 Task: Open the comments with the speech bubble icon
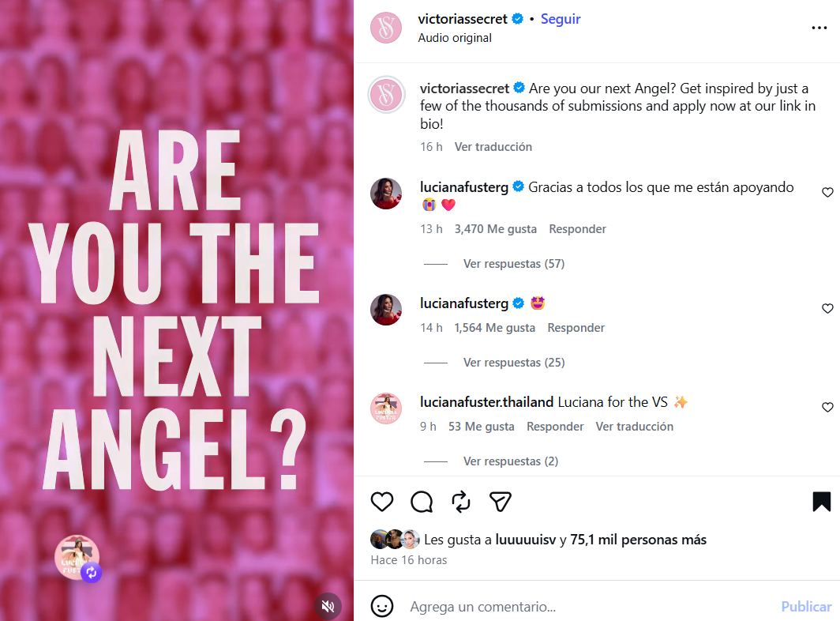(422, 502)
